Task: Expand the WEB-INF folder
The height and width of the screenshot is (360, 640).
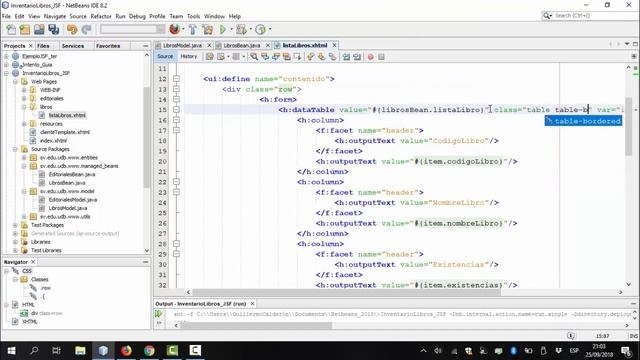Action: 24,90
